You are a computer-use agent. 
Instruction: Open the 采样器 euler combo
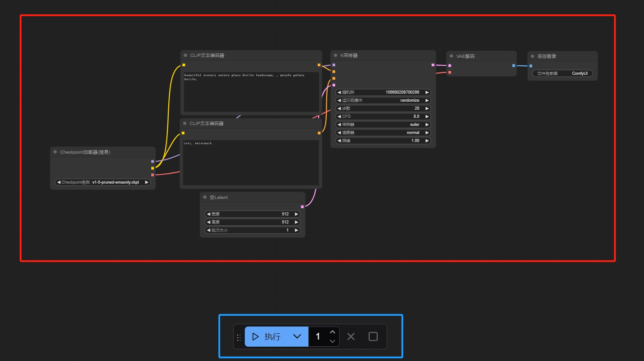pyautogui.click(x=383, y=125)
